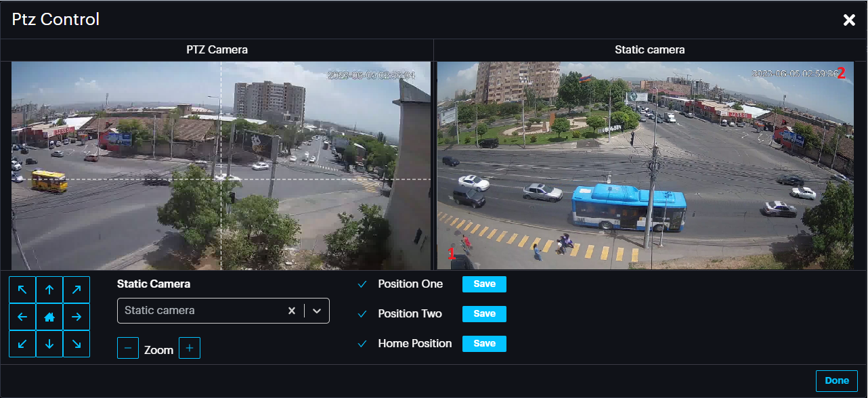Toggle the Position One checkmark

(x=362, y=284)
